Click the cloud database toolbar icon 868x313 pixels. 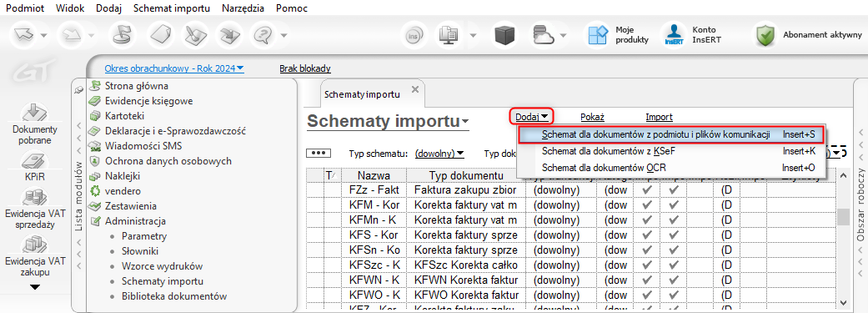pyautogui.click(x=544, y=35)
